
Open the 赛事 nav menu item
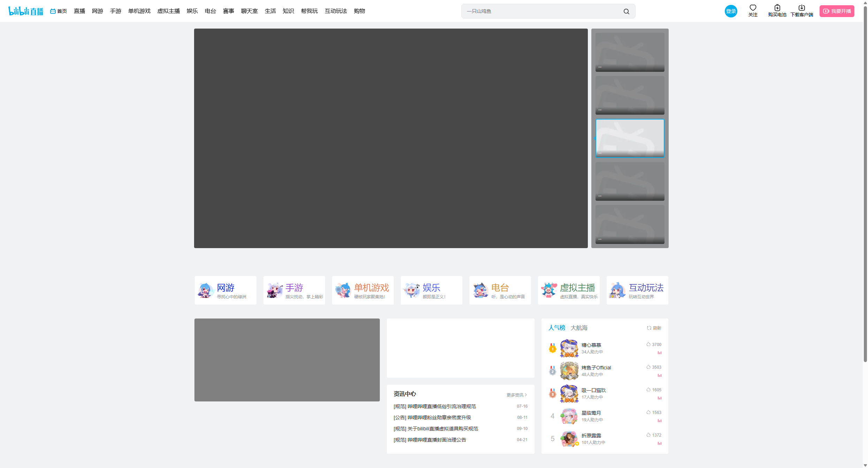coord(229,11)
